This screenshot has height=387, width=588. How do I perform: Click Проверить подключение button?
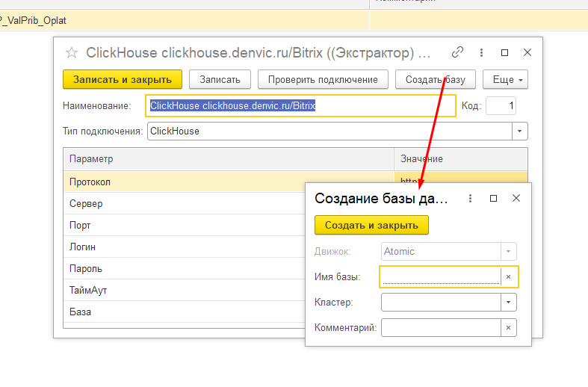(323, 79)
